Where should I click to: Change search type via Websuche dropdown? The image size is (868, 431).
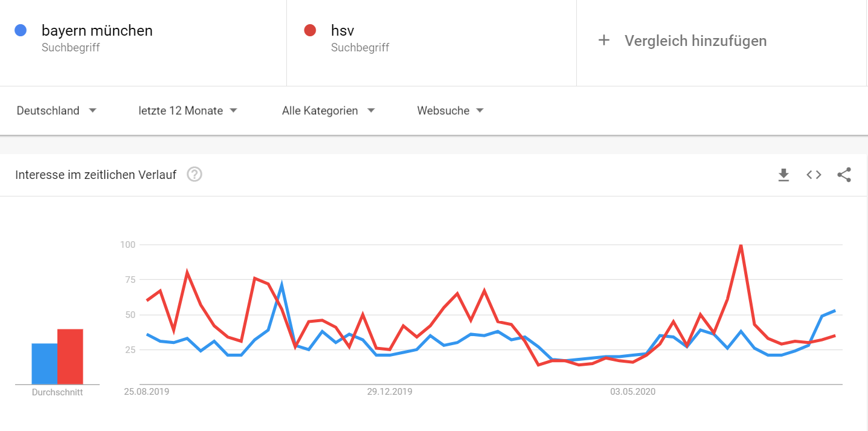pos(450,111)
